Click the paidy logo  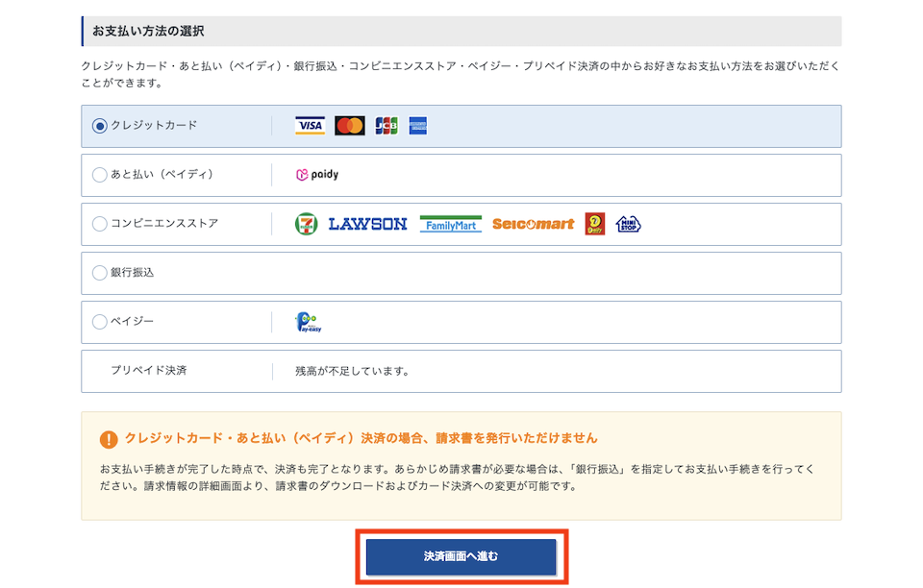[x=317, y=175]
